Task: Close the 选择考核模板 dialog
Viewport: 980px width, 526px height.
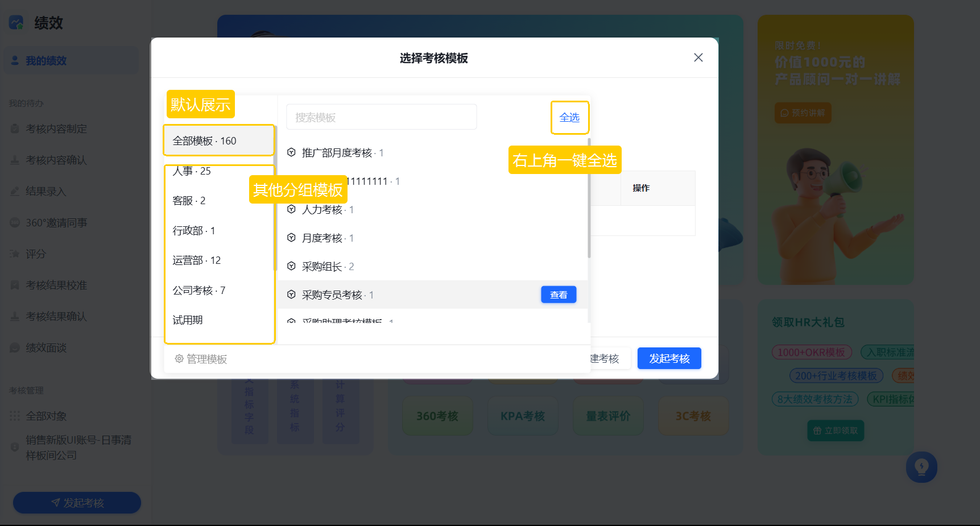Action: coord(698,57)
